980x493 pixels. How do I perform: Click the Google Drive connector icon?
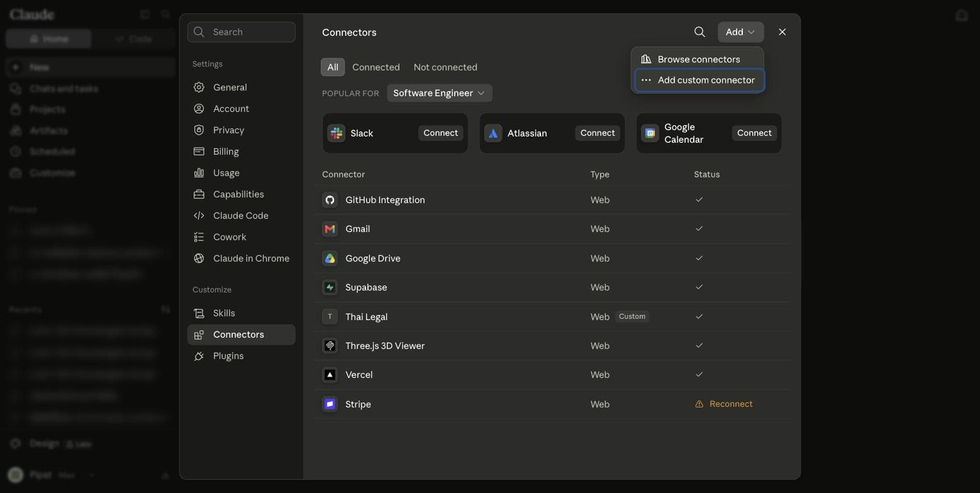point(330,258)
